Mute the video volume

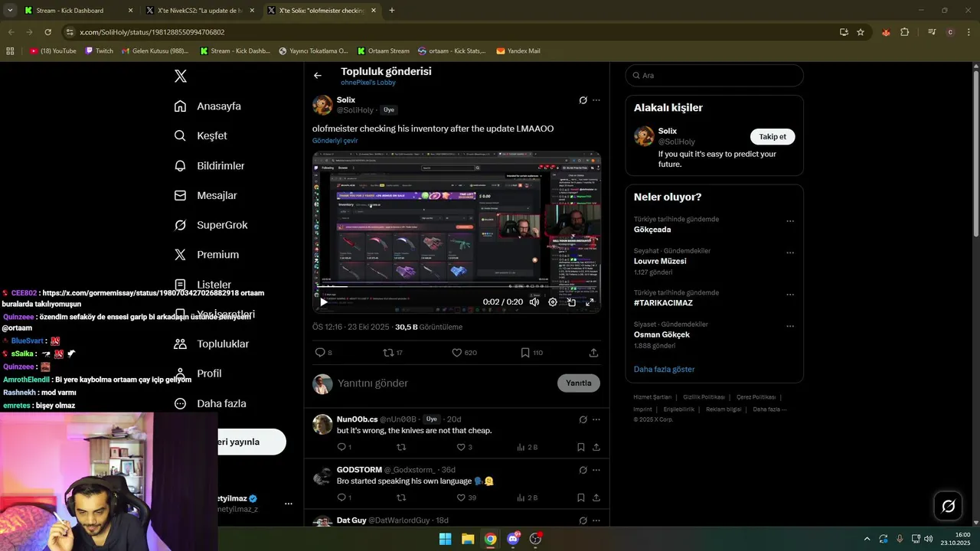tap(534, 302)
